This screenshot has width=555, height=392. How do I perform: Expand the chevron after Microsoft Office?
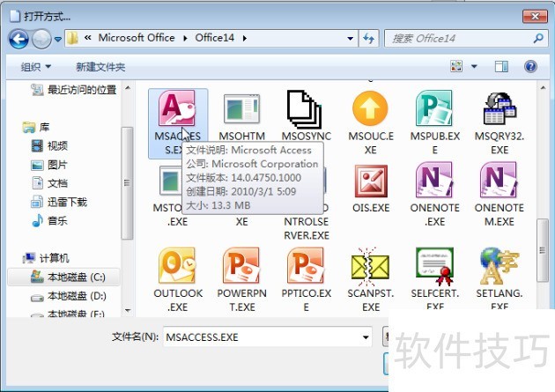(185, 38)
